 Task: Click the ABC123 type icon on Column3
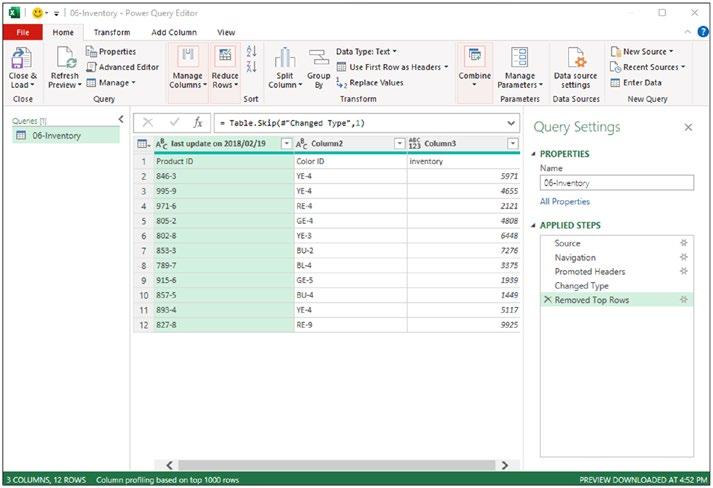coord(415,144)
